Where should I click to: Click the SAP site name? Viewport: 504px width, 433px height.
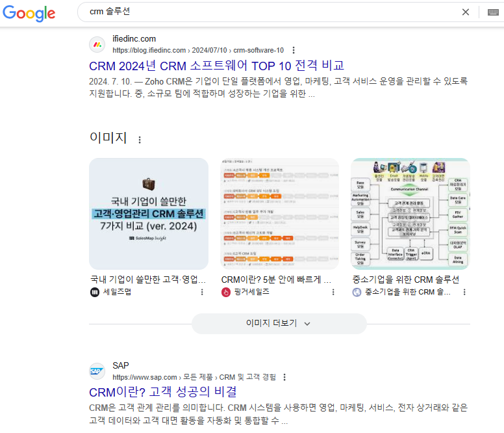pos(121,366)
